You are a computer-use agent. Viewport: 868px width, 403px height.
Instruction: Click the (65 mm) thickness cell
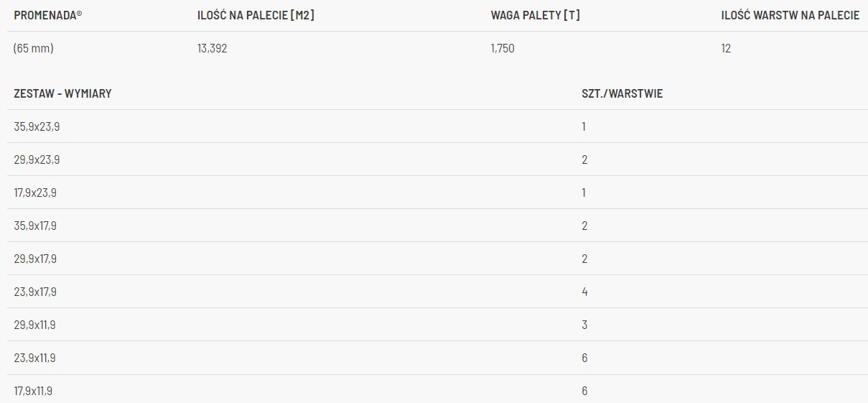(34, 49)
